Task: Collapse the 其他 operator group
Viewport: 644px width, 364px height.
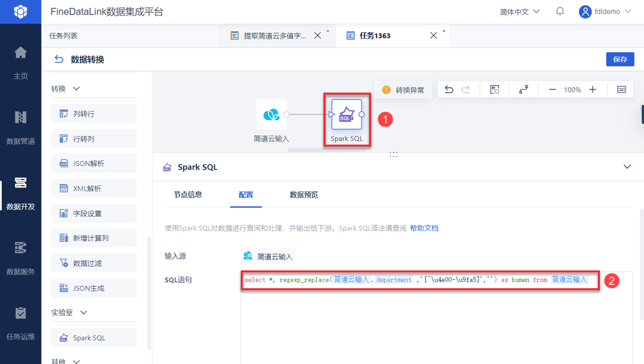Action: click(77, 362)
